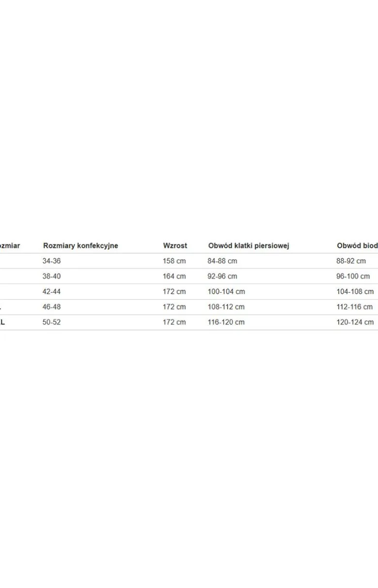Click the 108-112 cm chest value
The image size is (378, 588).
point(226,307)
